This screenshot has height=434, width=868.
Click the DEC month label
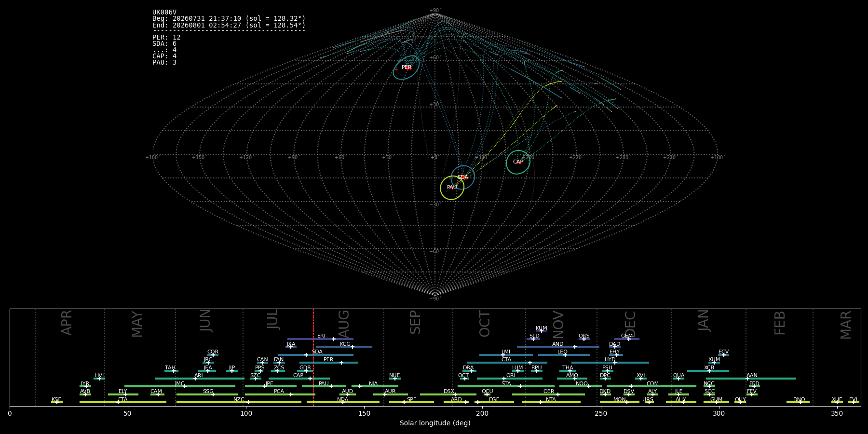tap(630, 324)
